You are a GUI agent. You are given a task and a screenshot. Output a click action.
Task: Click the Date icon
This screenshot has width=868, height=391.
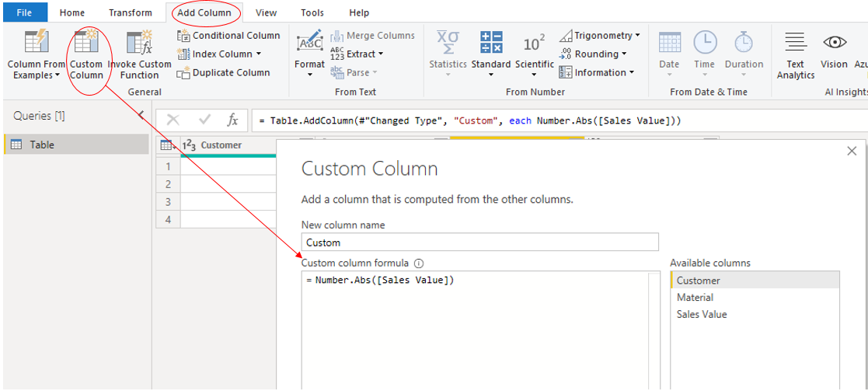click(669, 42)
